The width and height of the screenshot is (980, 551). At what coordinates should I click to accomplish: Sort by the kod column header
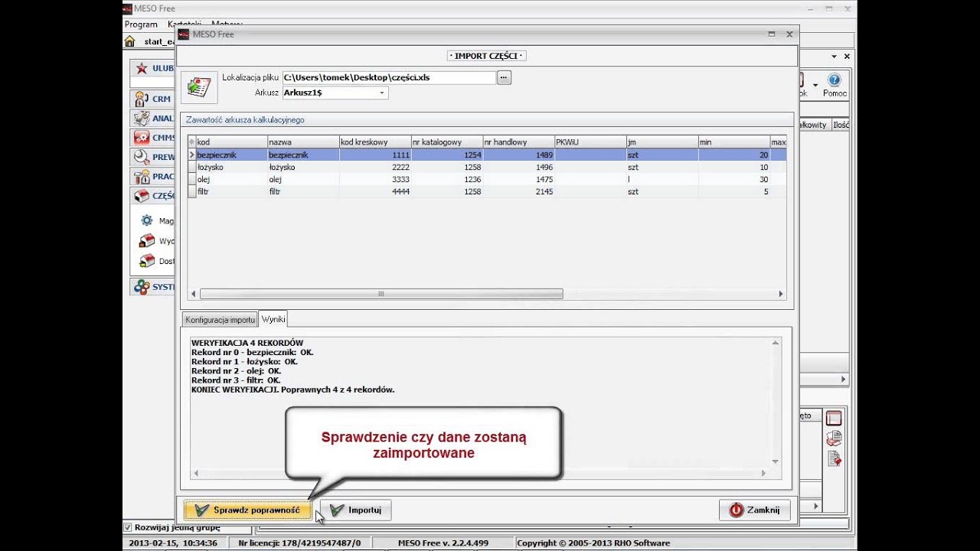(231, 142)
